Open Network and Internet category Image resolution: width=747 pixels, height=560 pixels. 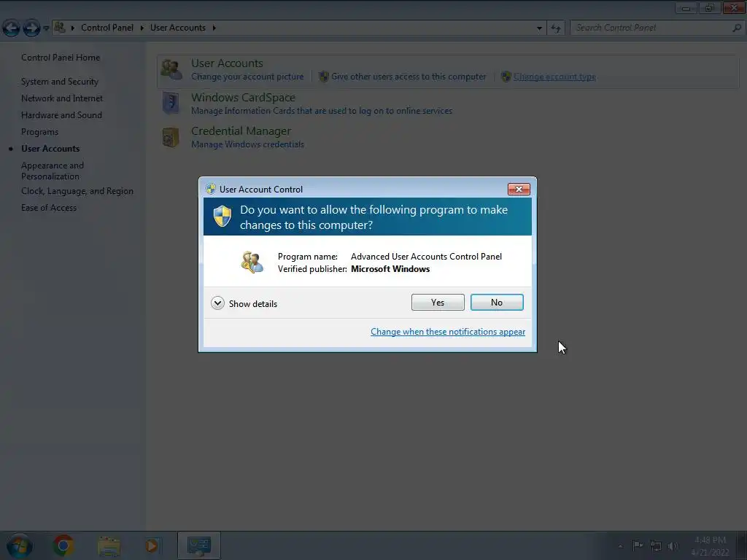tap(62, 98)
